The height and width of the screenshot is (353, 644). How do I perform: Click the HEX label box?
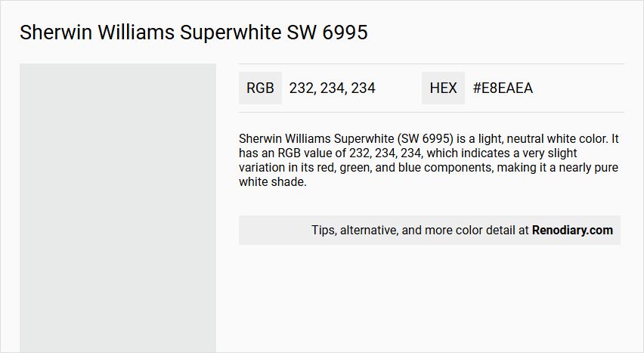click(x=443, y=88)
